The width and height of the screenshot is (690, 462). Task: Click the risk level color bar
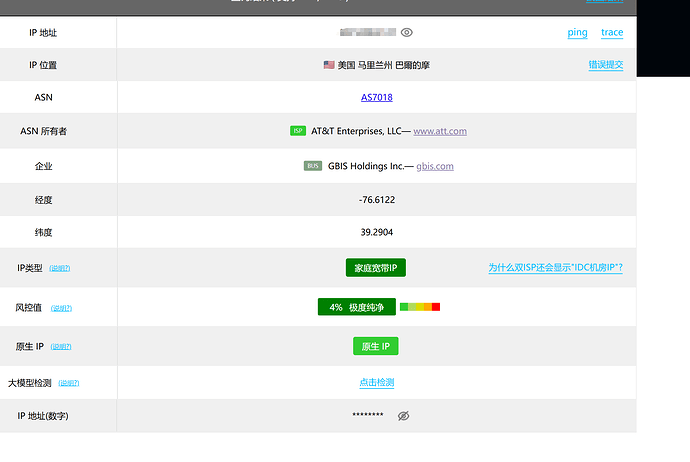click(420, 307)
